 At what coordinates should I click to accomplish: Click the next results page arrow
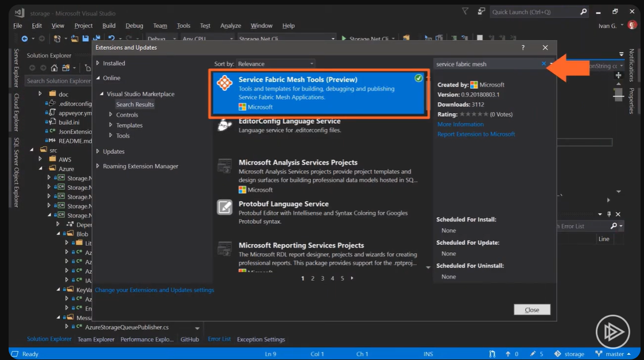(x=352, y=278)
